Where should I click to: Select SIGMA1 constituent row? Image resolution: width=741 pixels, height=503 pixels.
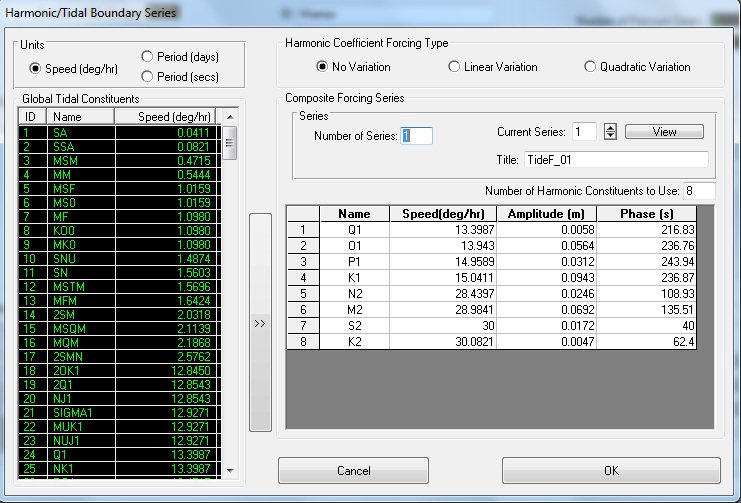(119, 413)
